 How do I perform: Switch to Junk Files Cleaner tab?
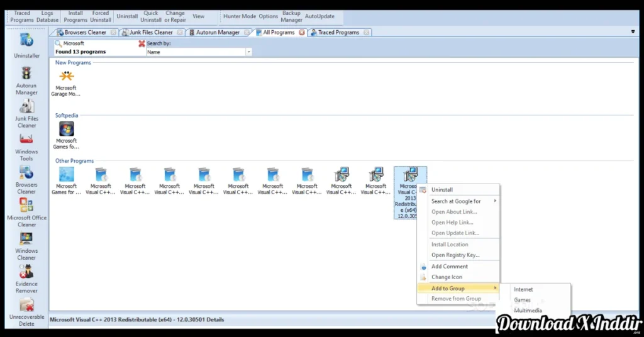point(150,33)
